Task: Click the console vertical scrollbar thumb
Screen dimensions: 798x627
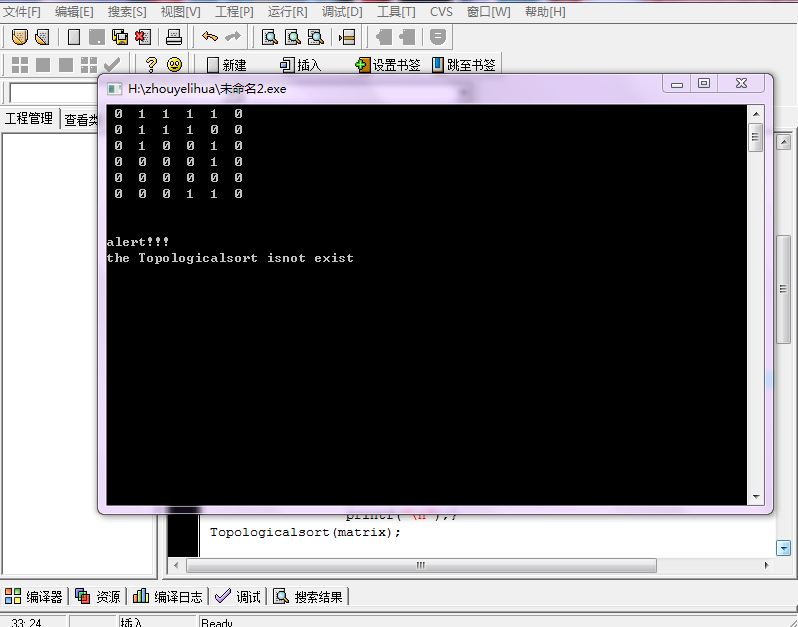Action: [x=756, y=137]
